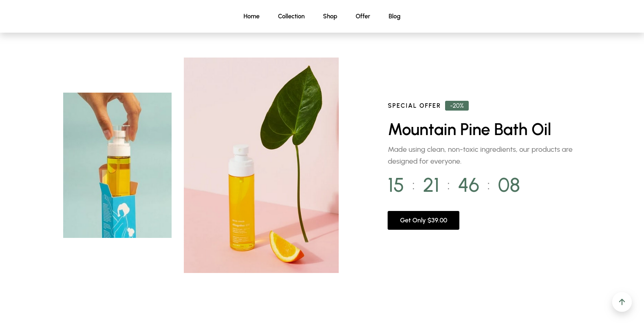Open the Home menu item
644x324 pixels.
(251, 16)
